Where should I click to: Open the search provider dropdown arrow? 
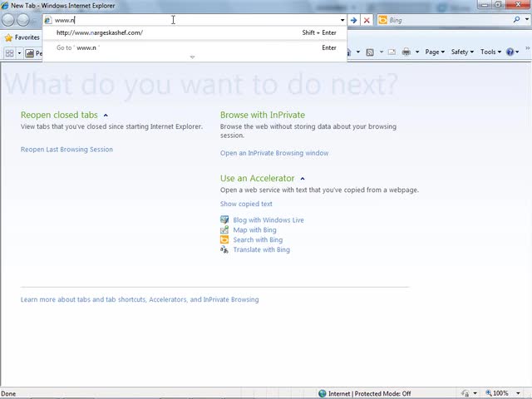tap(526, 20)
